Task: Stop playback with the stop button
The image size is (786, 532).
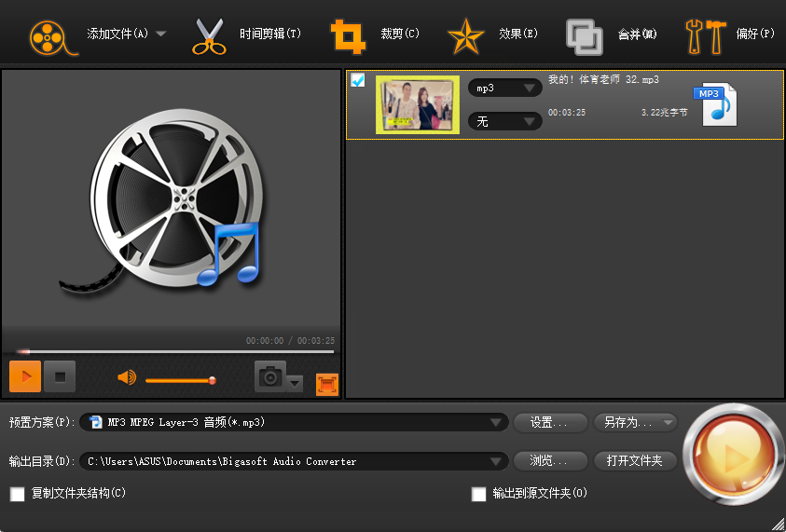Action: [x=60, y=376]
